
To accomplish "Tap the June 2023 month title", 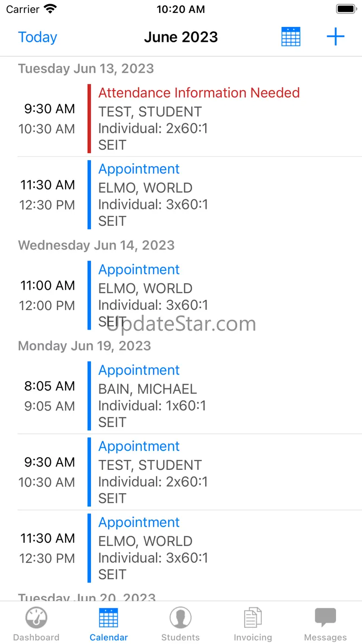I will 181,37.
